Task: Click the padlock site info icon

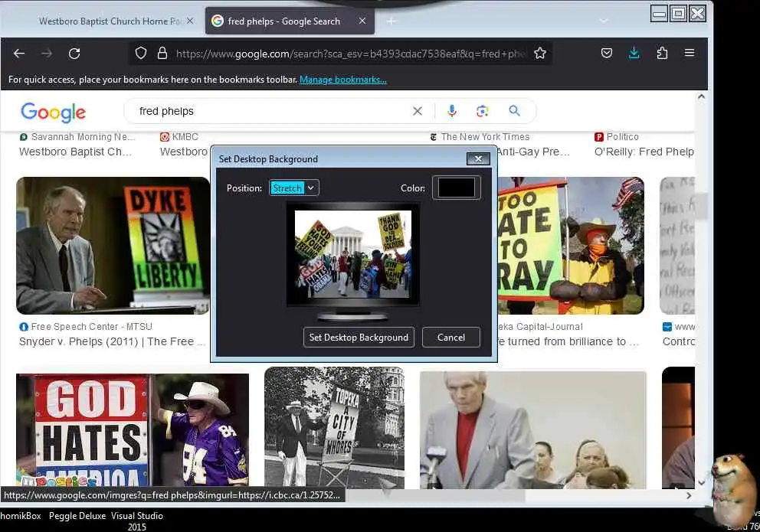Action: [162, 54]
